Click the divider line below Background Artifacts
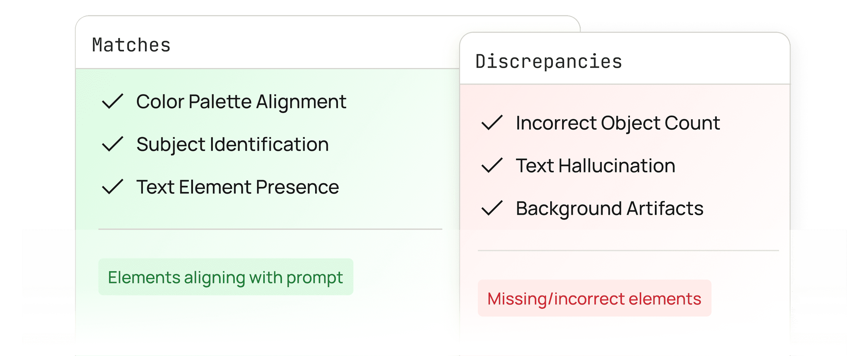This screenshot has width=868, height=356. click(628, 250)
